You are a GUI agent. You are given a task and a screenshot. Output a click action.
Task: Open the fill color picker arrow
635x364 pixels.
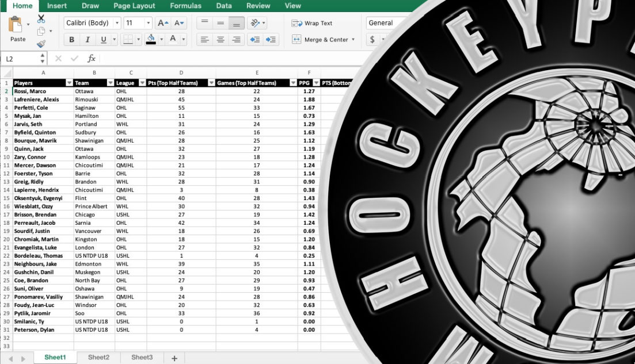point(161,39)
